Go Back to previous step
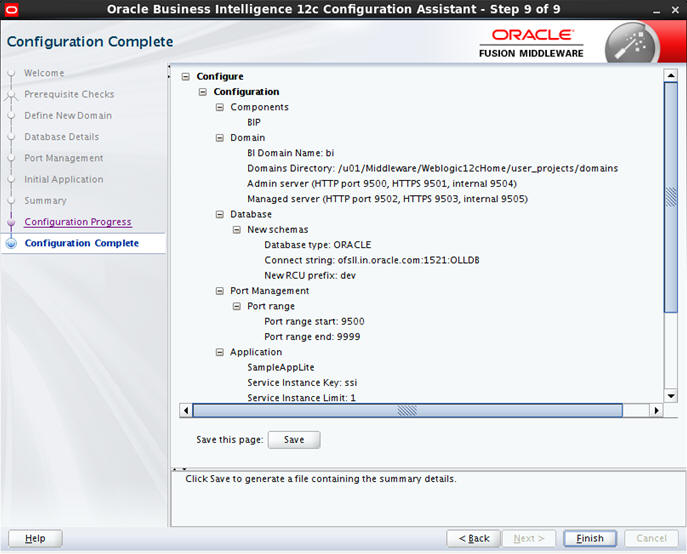Image resolution: width=687 pixels, height=554 pixels. coord(473,538)
